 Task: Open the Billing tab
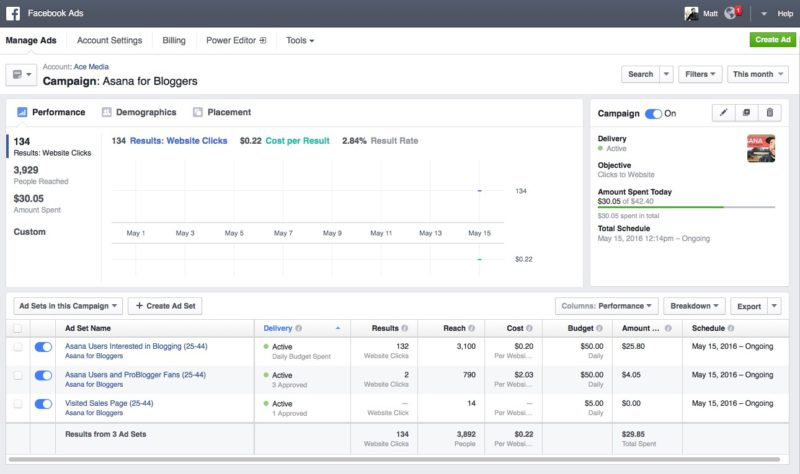(x=174, y=40)
